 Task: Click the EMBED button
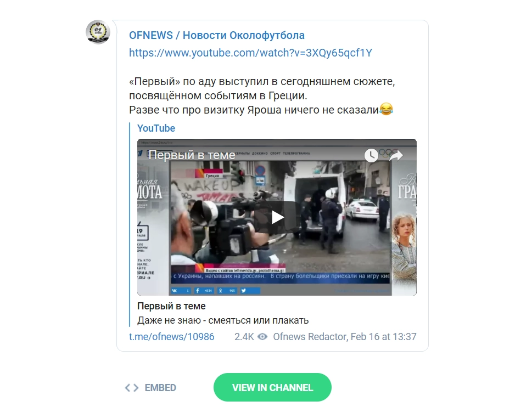150,388
